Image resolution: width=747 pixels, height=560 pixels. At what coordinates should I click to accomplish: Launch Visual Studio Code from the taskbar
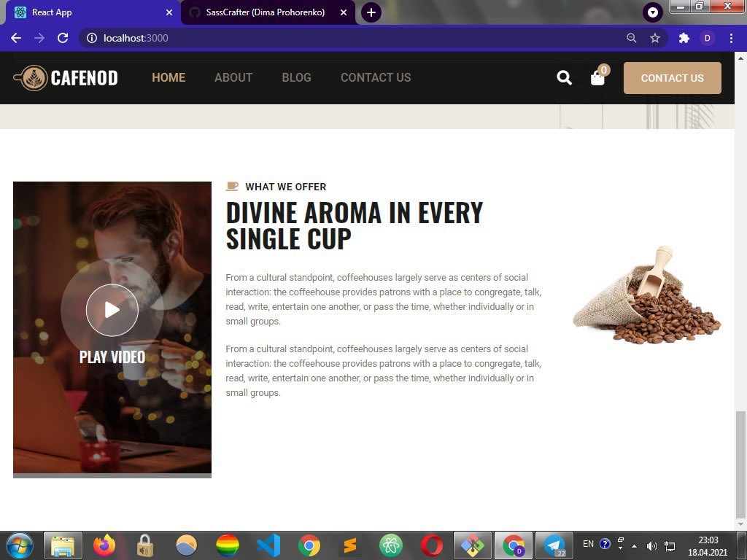[x=268, y=544]
